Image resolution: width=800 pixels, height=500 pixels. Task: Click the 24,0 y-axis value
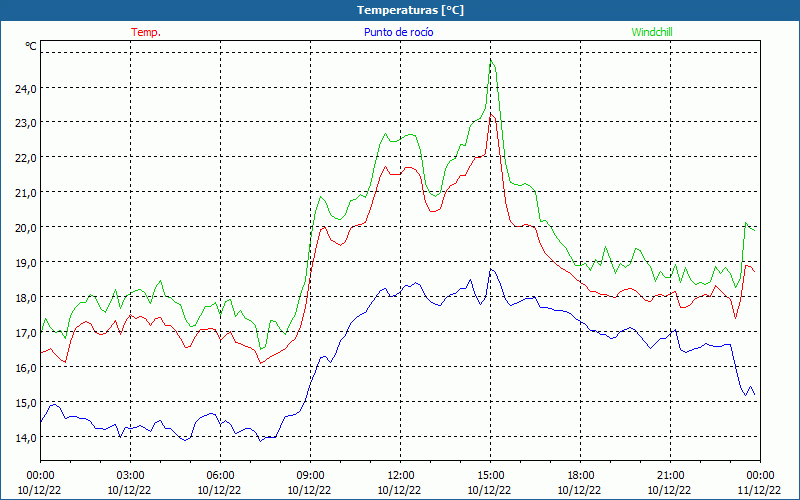pos(25,89)
